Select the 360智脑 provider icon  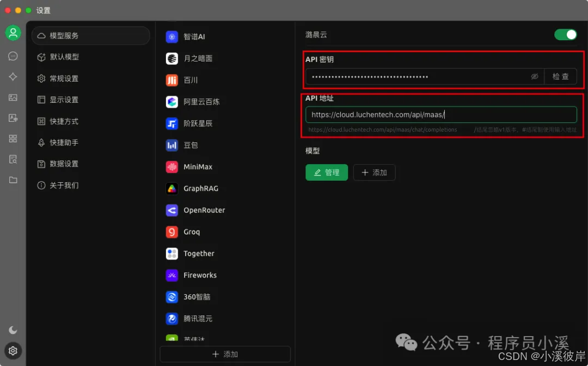pyautogui.click(x=171, y=297)
